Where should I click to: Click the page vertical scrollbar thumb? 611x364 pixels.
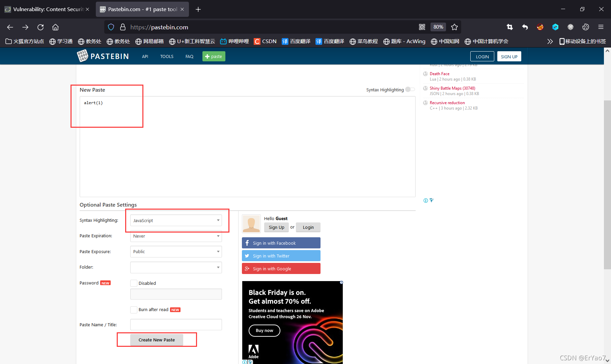(607, 185)
